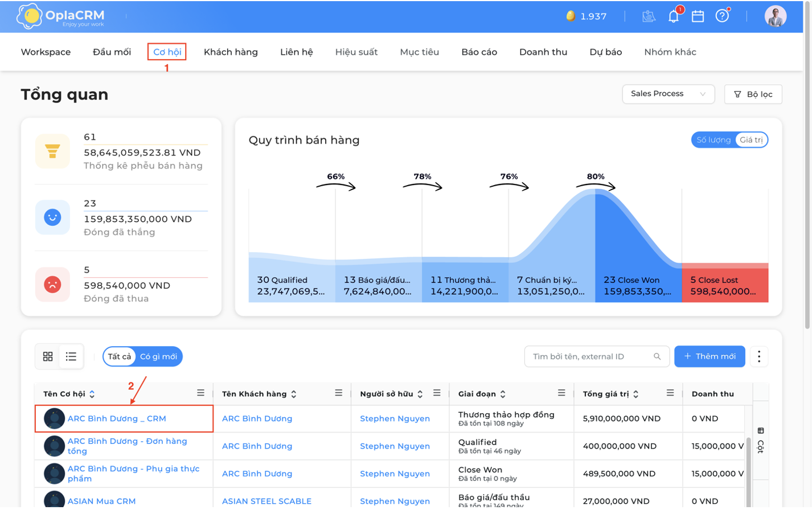Select the Có gì mới filter

[x=158, y=356]
